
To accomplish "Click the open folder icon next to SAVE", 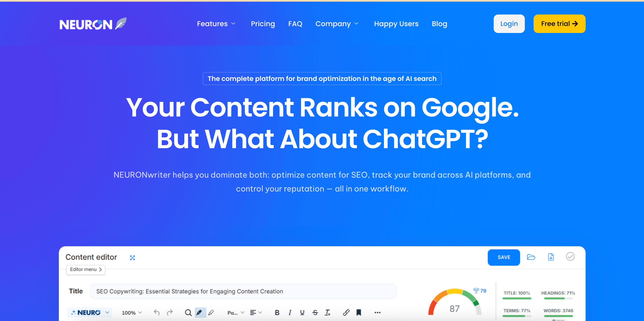I will pyautogui.click(x=531, y=257).
